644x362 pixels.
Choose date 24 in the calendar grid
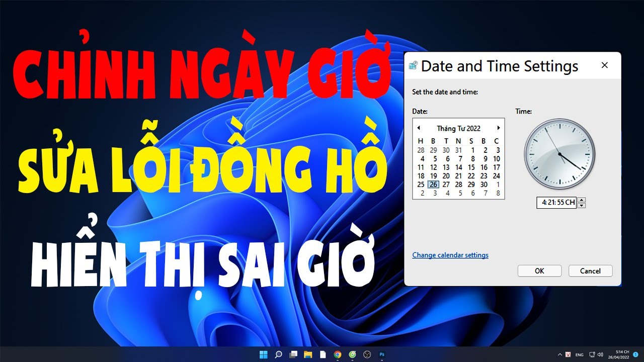pos(497,176)
